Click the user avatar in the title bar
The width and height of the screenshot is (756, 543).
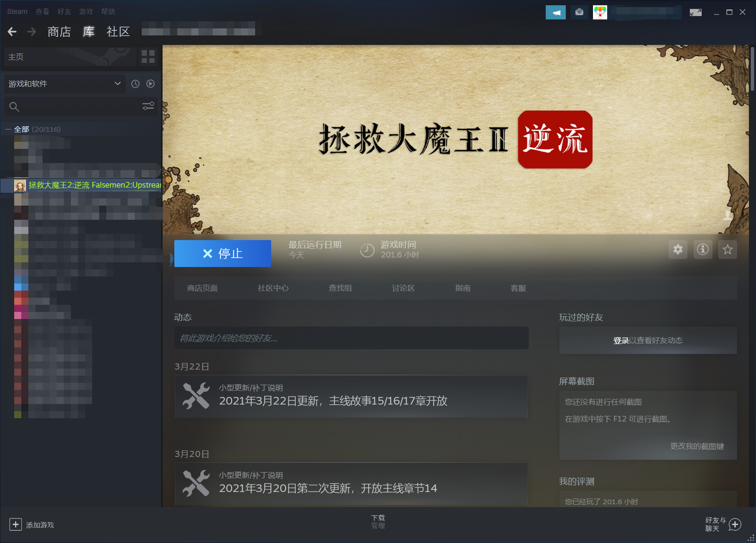coord(600,12)
